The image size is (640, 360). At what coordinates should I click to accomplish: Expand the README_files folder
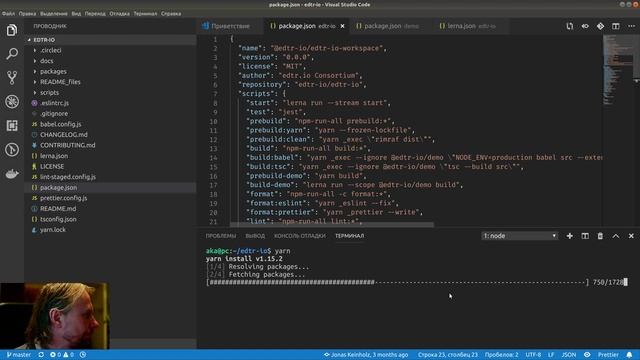click(111, 82)
